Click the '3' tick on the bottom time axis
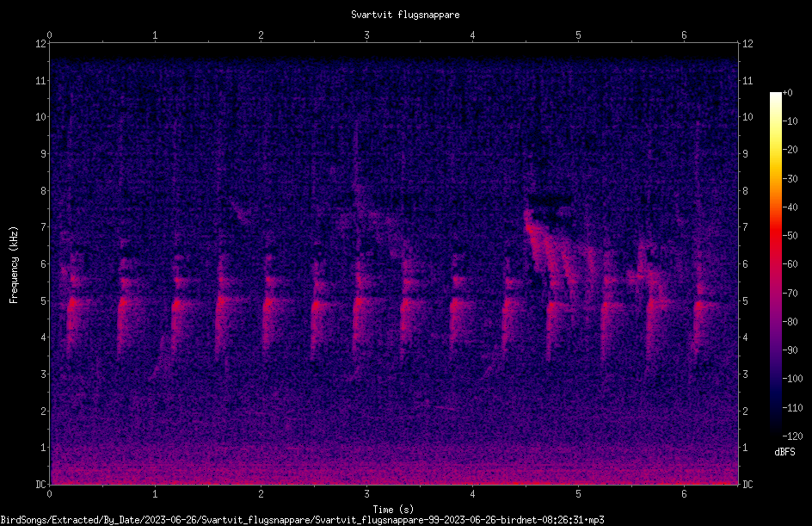 [x=366, y=494]
